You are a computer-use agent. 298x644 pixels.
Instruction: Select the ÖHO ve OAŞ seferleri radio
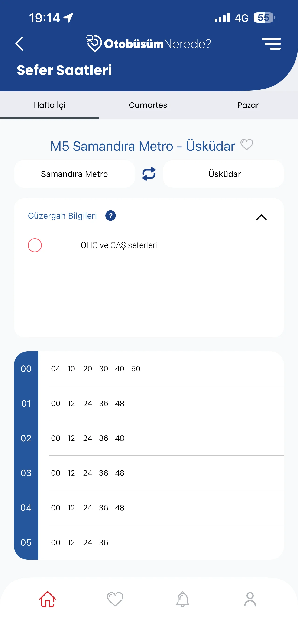click(x=35, y=245)
